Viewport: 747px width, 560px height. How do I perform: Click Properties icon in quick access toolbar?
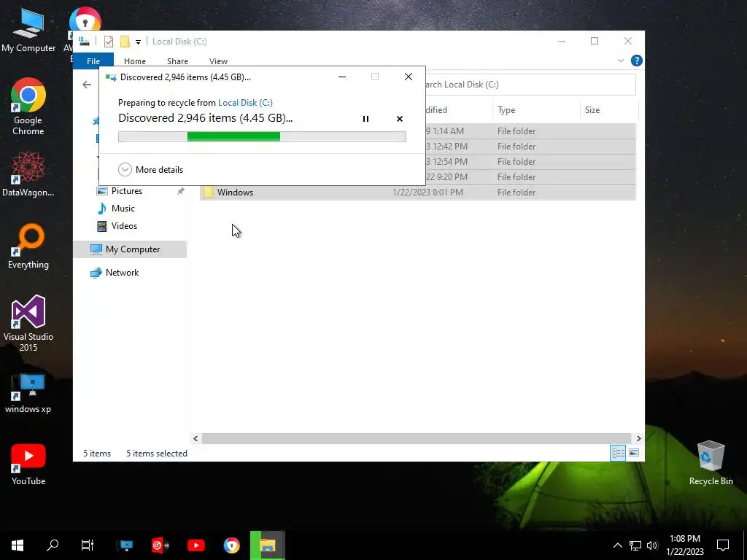[109, 42]
